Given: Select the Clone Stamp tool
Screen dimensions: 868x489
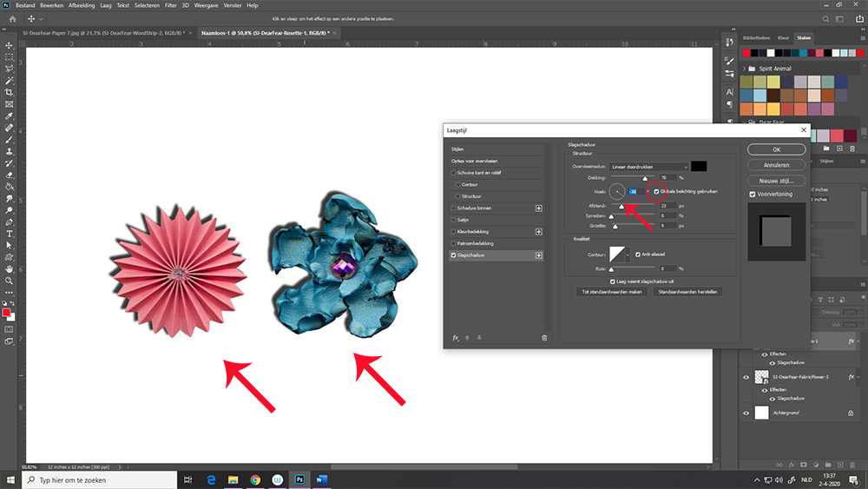Looking at the screenshot, I should [9, 151].
